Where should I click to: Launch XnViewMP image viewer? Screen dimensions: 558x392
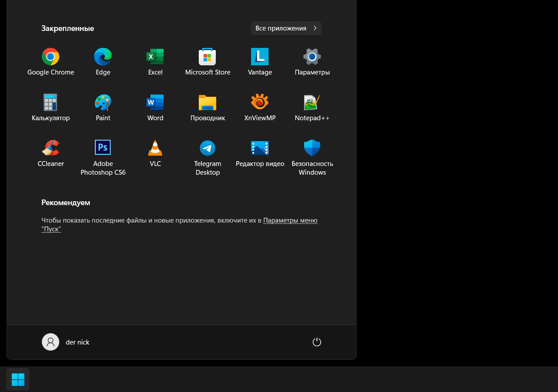pyautogui.click(x=260, y=108)
